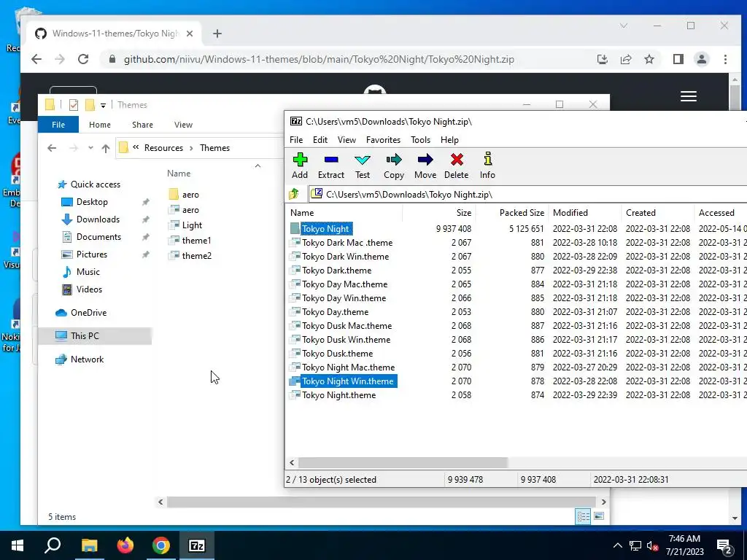Select Tokyo Day.theme file

click(x=335, y=312)
